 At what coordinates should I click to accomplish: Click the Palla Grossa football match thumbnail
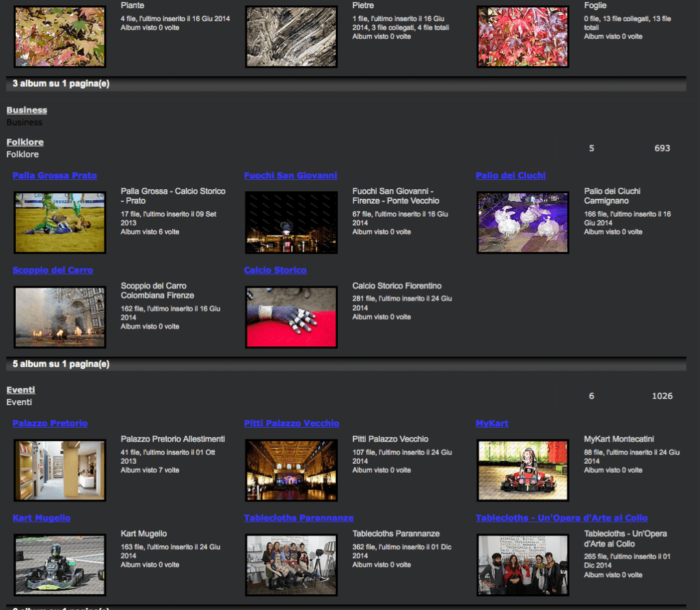60,222
